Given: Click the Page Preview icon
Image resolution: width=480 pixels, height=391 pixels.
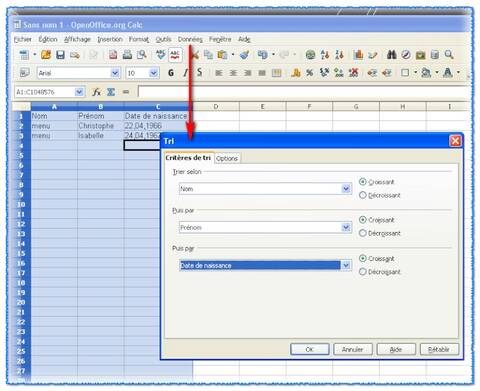Looking at the screenshot, I should coord(142,55).
